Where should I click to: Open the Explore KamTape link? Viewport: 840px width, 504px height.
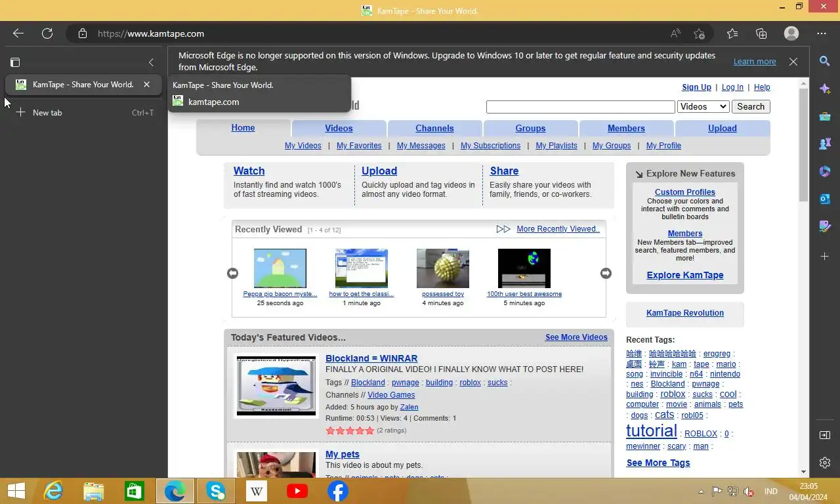coord(685,275)
